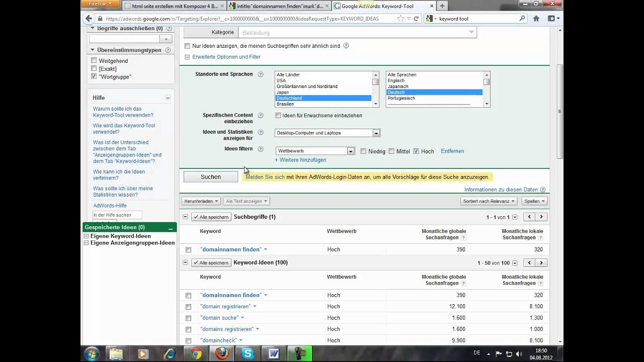The image size is (644, 362).
Task: Minimize the Gespeicherte Ideen panel
Action: pos(171,228)
